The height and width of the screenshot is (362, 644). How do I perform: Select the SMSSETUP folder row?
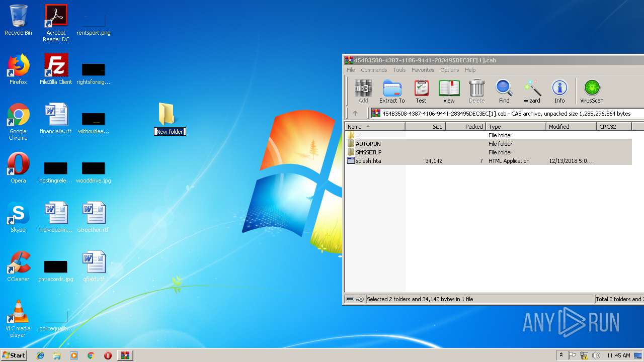point(488,152)
